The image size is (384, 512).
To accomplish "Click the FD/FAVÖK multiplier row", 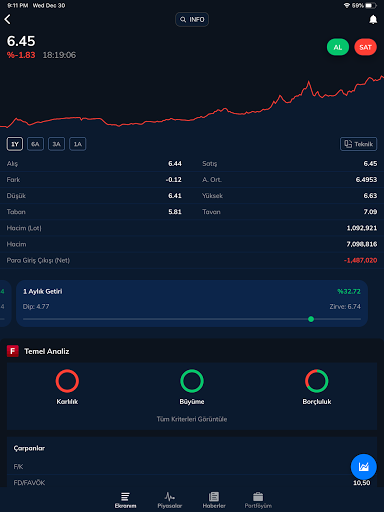I will 192,483.
